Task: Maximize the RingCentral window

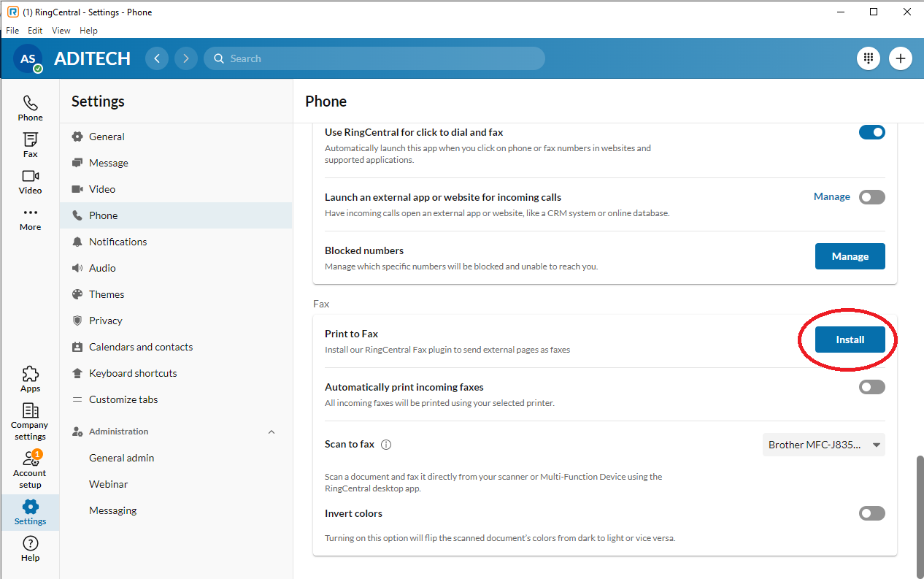Action: tap(874, 12)
